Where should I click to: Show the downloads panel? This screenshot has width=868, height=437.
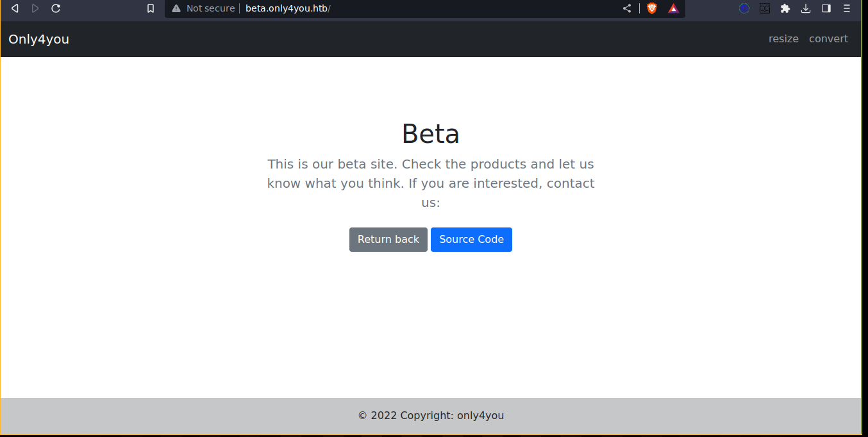[x=806, y=8]
